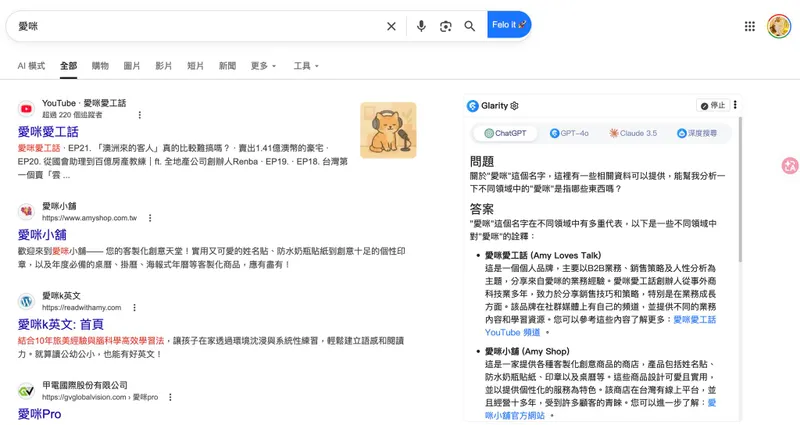Click the https://readwithamy.com URL text
This screenshot has height=425, width=800.
(x=82, y=308)
